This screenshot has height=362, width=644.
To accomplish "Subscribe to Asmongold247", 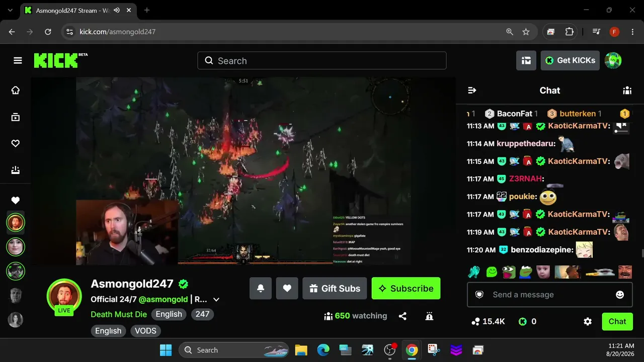I will point(406,288).
